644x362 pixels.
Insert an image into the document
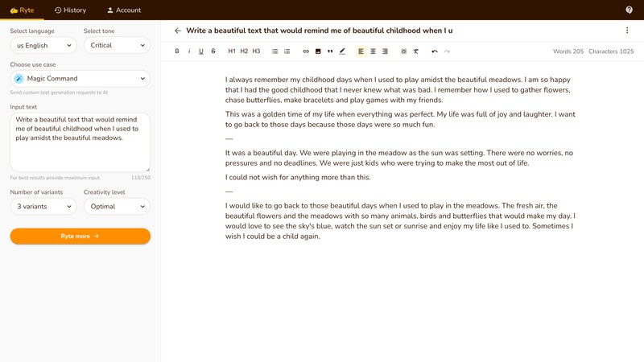point(318,51)
